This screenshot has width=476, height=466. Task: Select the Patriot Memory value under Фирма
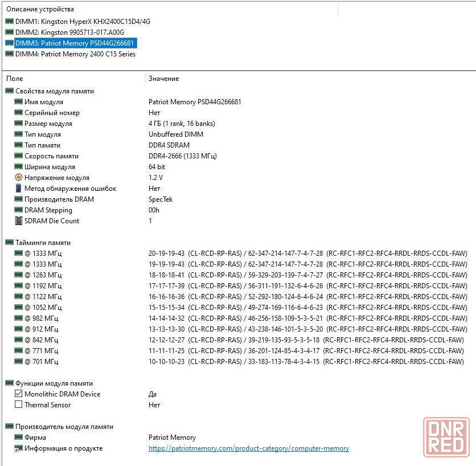click(172, 438)
